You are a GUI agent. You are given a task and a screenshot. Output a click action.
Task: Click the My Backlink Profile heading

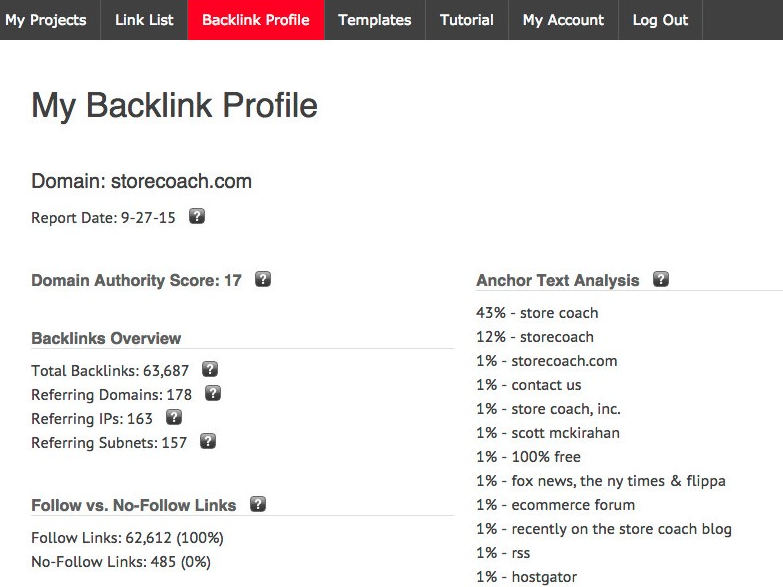point(174,105)
